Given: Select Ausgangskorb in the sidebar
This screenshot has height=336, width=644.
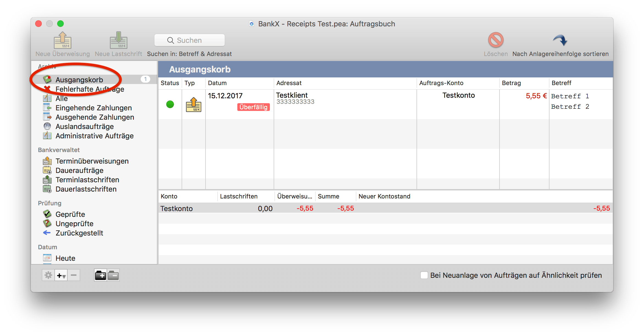Looking at the screenshot, I should pyautogui.click(x=79, y=80).
